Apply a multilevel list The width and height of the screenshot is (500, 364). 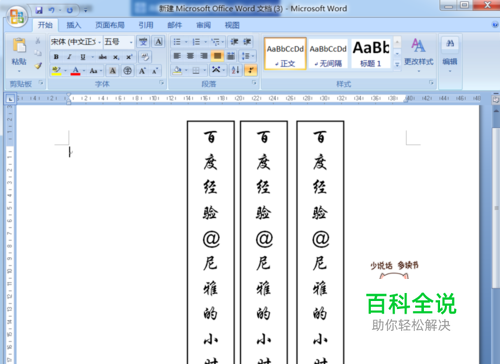[x=216, y=42]
